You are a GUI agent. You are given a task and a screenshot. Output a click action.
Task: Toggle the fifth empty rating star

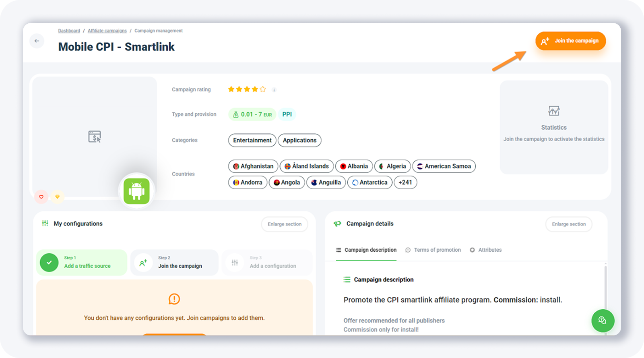point(263,89)
